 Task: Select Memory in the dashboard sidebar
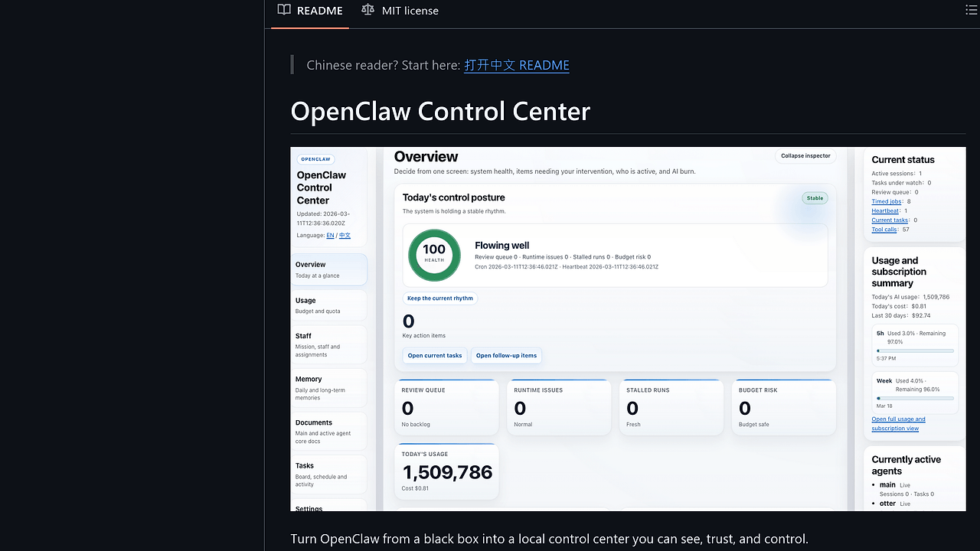pos(329,388)
